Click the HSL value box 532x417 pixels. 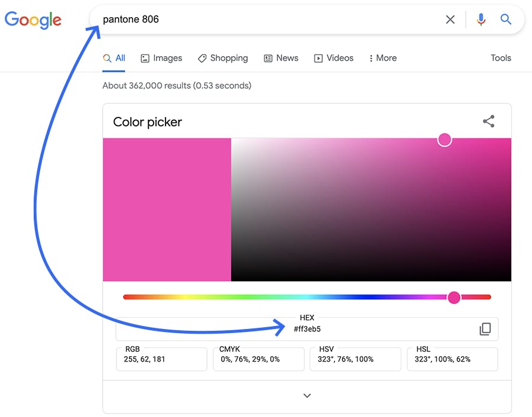click(x=452, y=359)
